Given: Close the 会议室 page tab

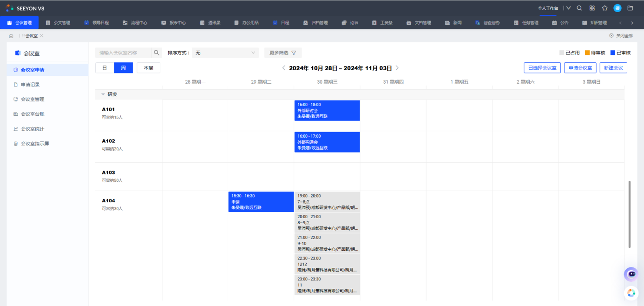Looking at the screenshot, I should [x=41, y=36].
